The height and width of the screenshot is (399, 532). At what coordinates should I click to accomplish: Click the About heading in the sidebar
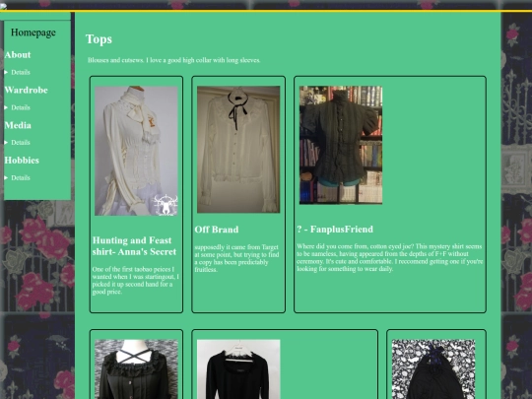18,55
